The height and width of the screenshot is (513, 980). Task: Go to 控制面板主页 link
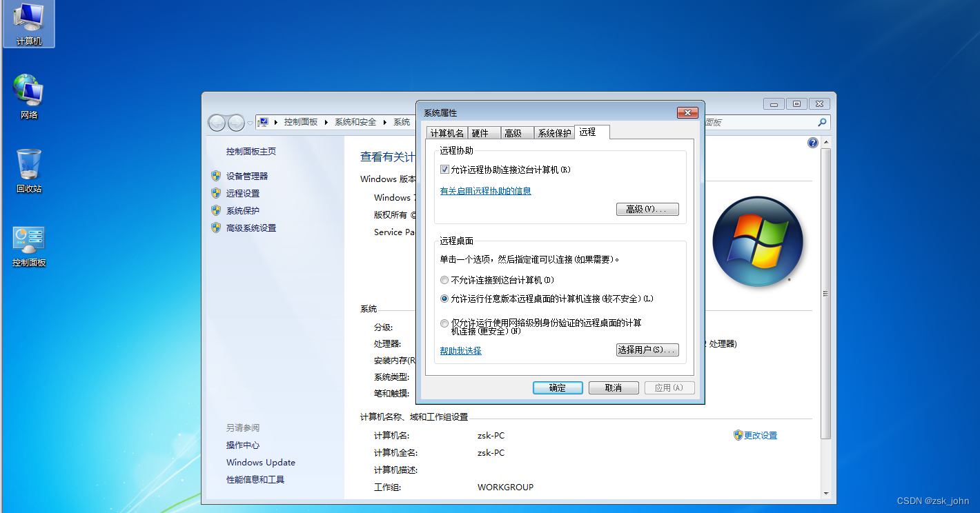coord(251,151)
